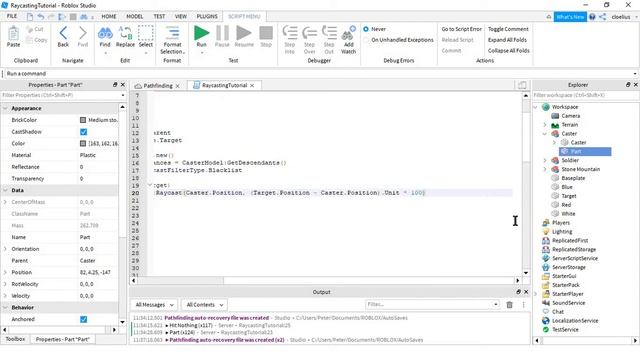Click the New file icon in quick toolbar
Screen dimensions: 640x360
30,17
